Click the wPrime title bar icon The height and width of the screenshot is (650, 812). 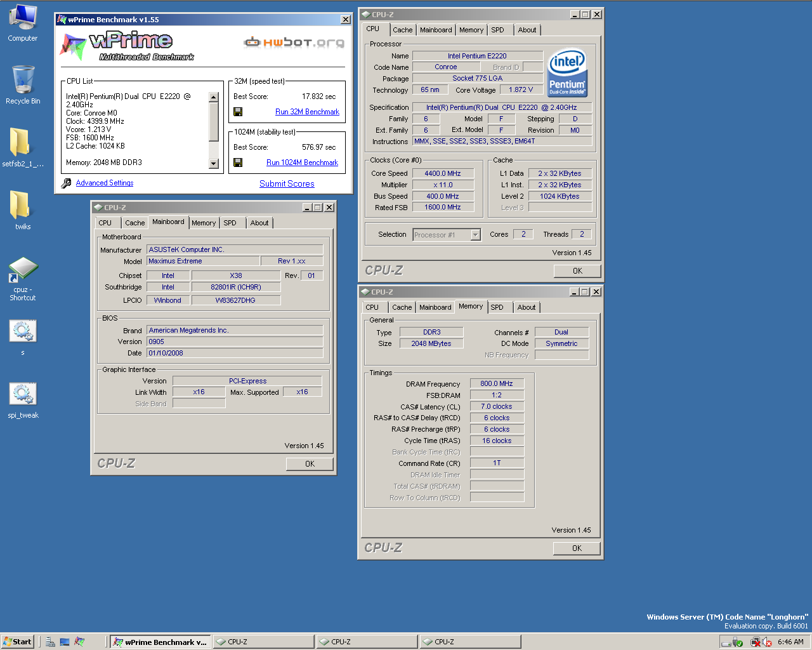click(x=62, y=20)
